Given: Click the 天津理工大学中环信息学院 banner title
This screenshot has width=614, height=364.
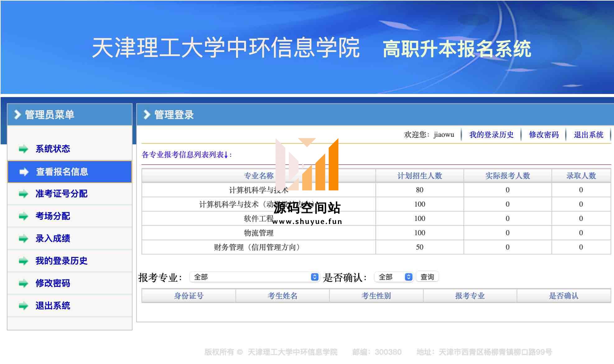Looking at the screenshot, I should tap(226, 48).
